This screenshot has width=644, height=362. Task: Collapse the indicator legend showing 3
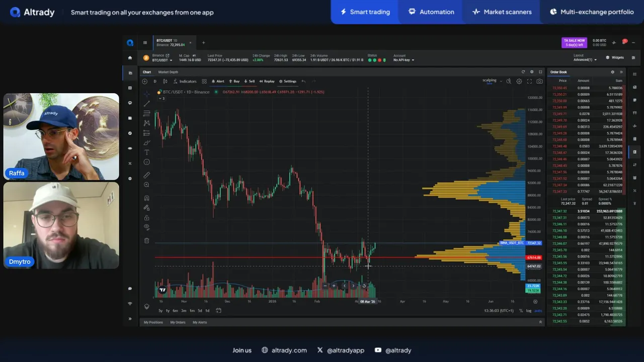pyautogui.click(x=161, y=98)
